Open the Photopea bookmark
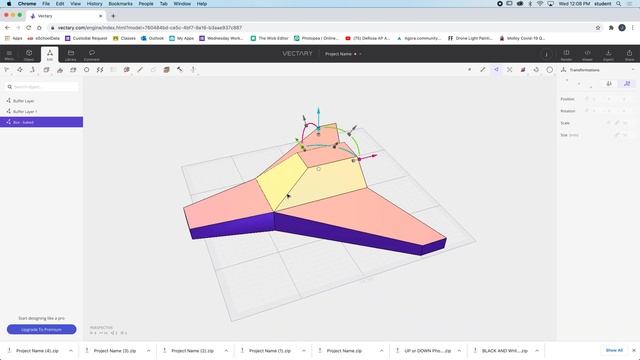 [x=316, y=38]
